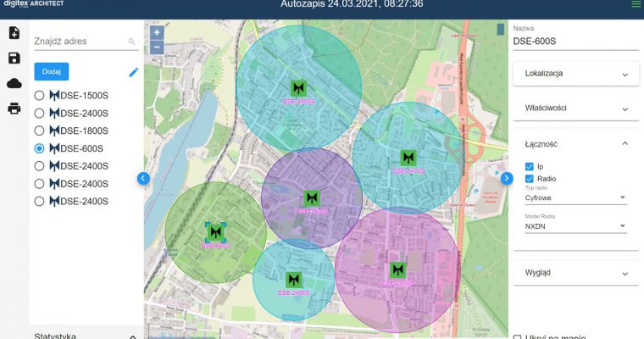
Task: Click the new file icon in left sidebar
Action: click(x=14, y=33)
